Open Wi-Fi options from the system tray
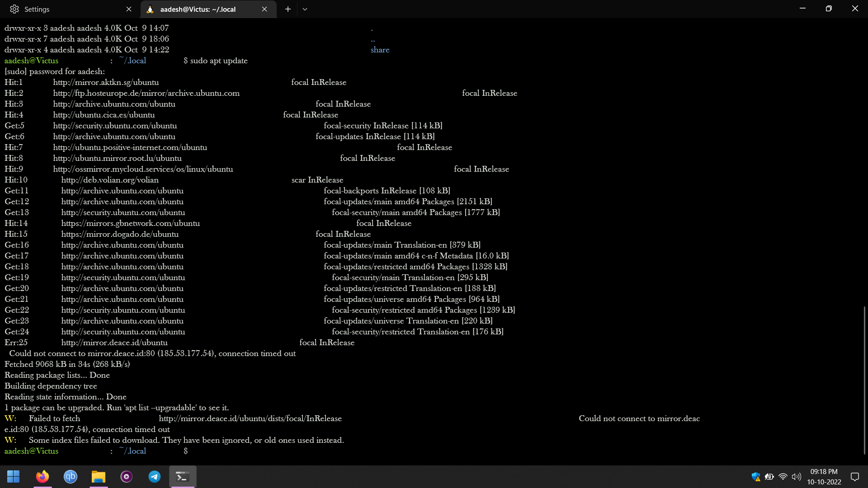Screen dimensions: 868x488 [x=783, y=477]
